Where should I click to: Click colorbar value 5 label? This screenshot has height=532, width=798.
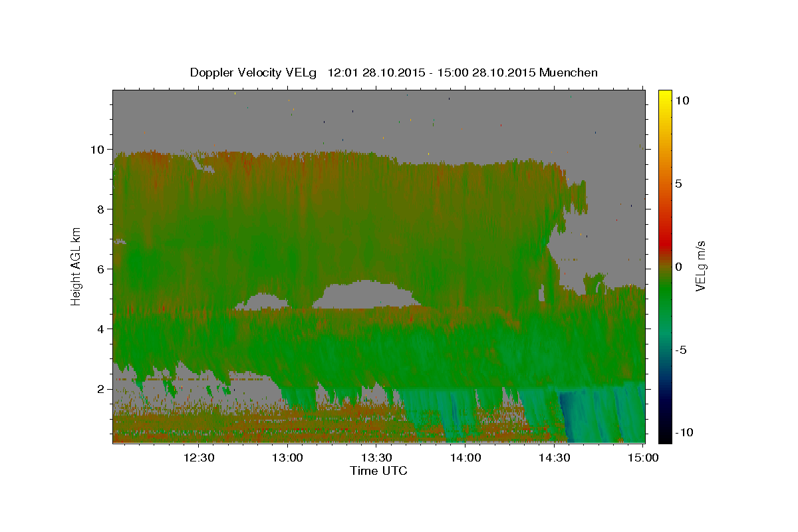pyautogui.click(x=678, y=184)
